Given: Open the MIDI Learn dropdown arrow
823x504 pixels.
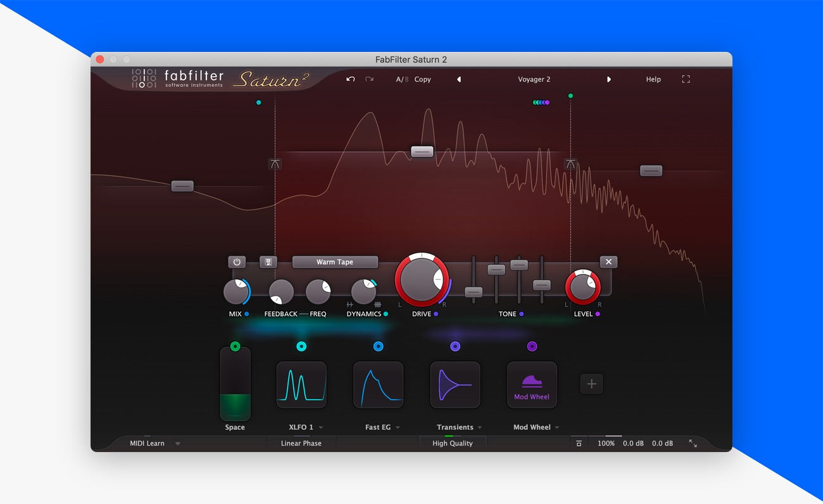Looking at the screenshot, I should click(x=177, y=444).
